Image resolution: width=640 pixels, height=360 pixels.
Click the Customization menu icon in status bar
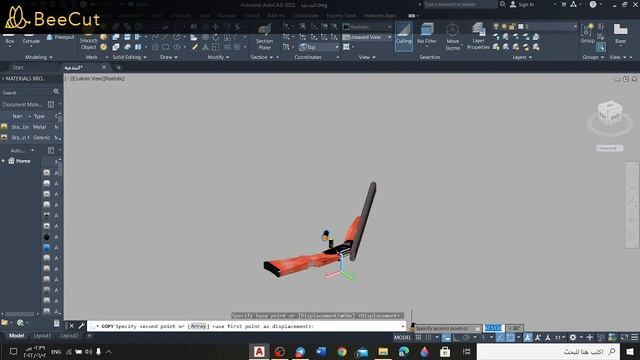(x=635, y=338)
